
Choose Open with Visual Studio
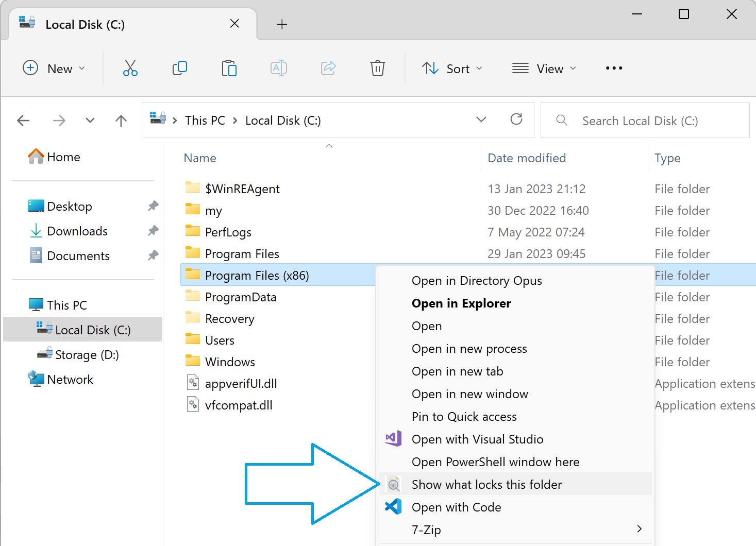tap(515, 439)
